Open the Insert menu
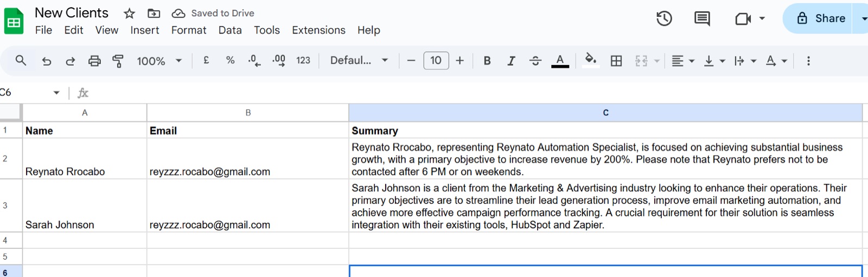 coord(144,30)
